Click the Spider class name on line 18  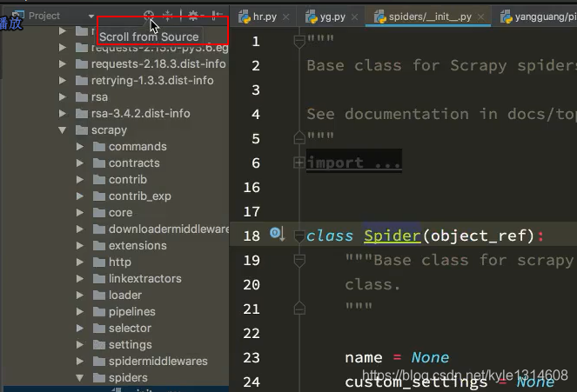pyautogui.click(x=392, y=236)
